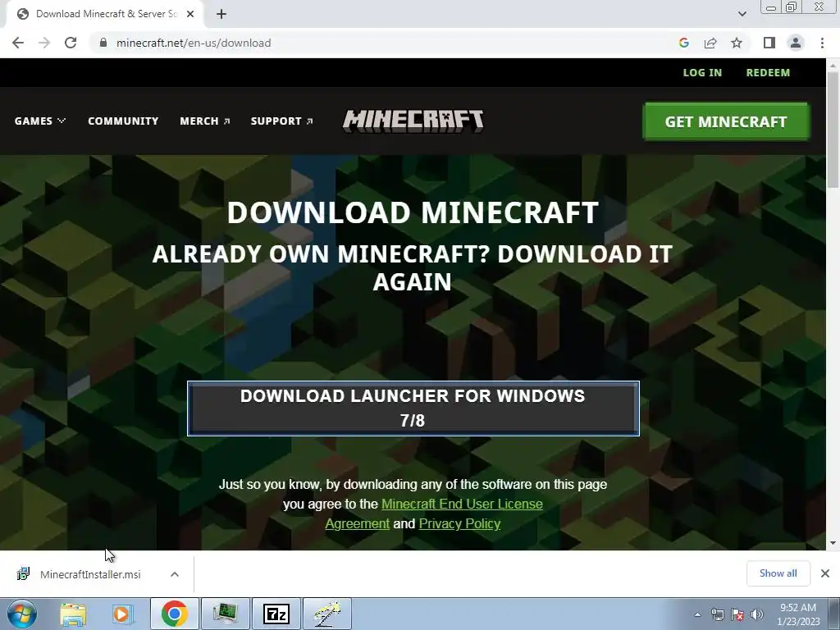Screen dimensions: 840x630
Task: Click the address bar URL field
Action: (x=386, y=43)
